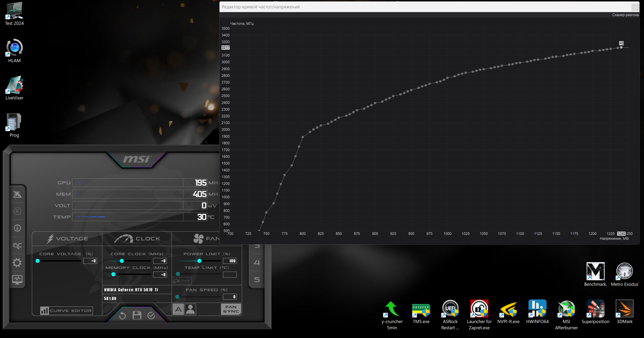Image resolution: width=644 pixels, height=338 pixels.
Task: Open the OC Scanner from sidebar
Action: (x=17, y=246)
